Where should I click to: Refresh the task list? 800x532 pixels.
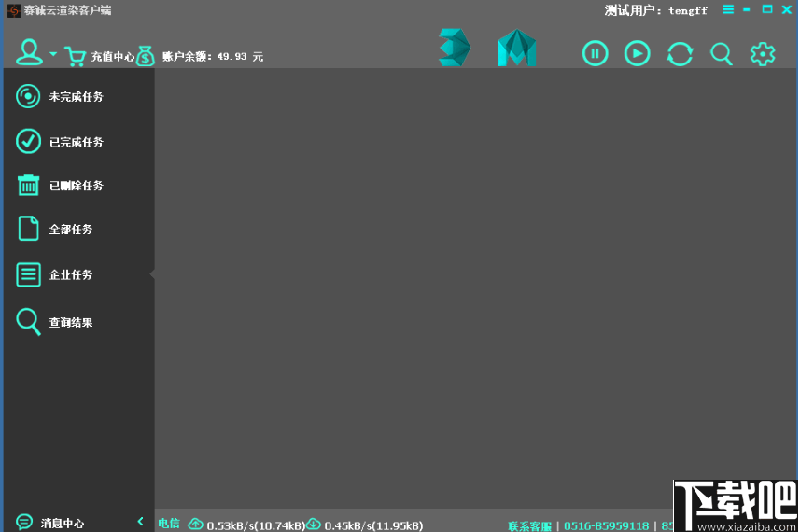pyautogui.click(x=681, y=53)
